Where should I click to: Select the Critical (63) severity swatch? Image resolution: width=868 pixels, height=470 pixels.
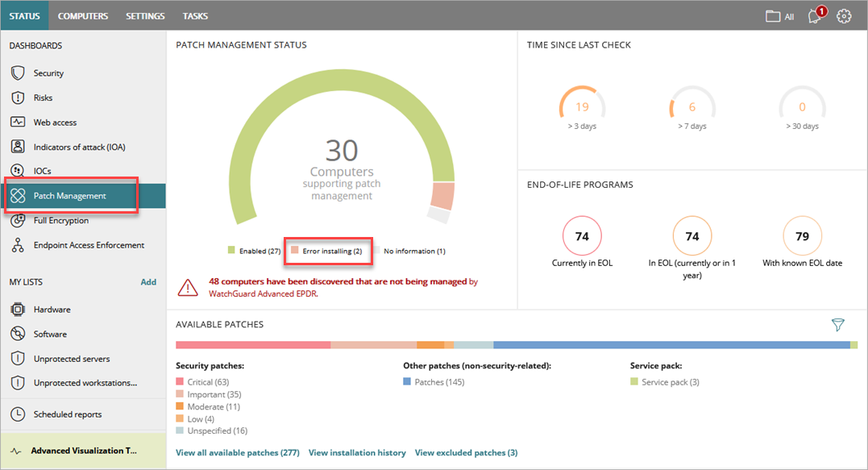coord(179,381)
